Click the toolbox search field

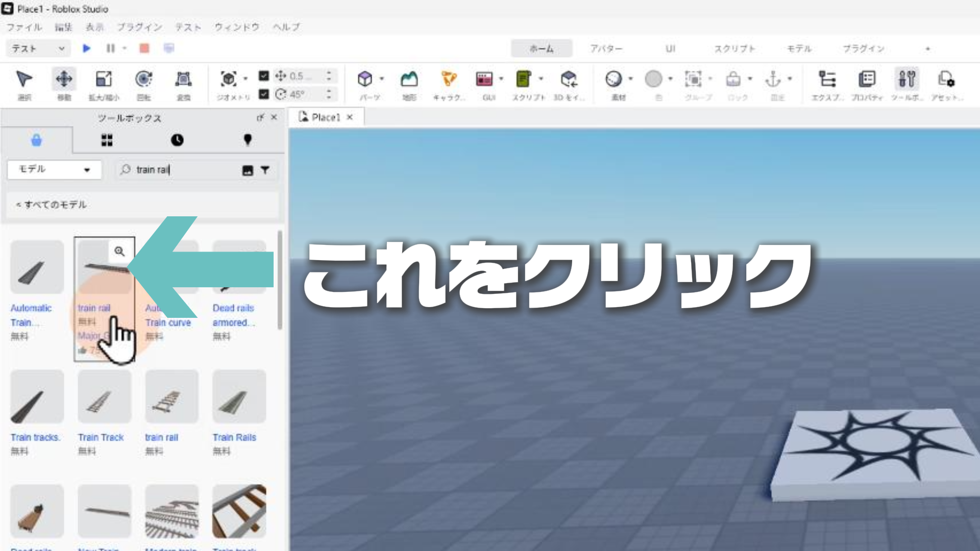(x=184, y=169)
